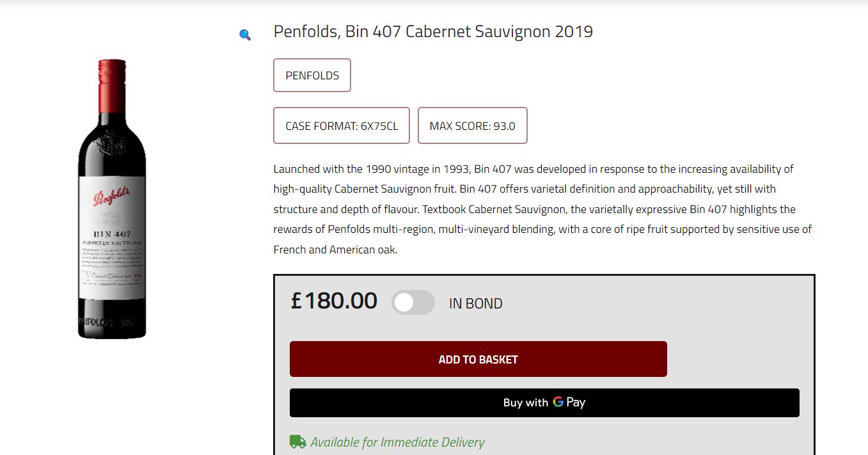Select the Case Format 6x75cl tag
Image resolution: width=868 pixels, height=455 pixels.
tap(342, 126)
